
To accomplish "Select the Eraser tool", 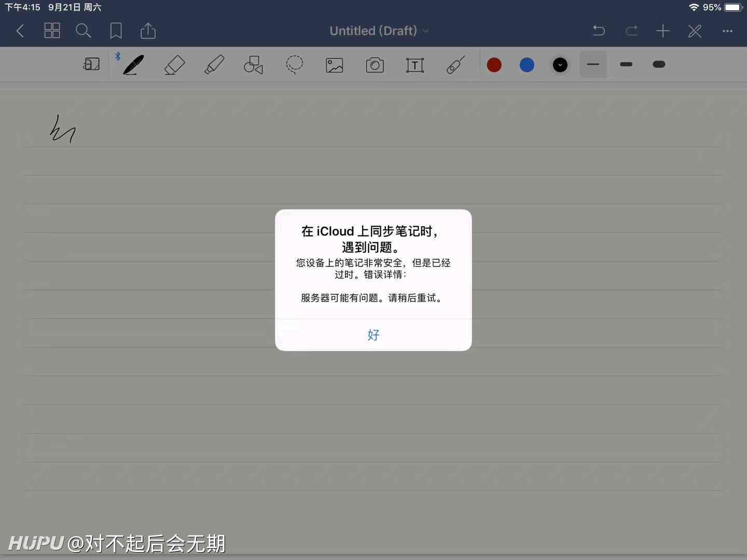I will coord(174,65).
